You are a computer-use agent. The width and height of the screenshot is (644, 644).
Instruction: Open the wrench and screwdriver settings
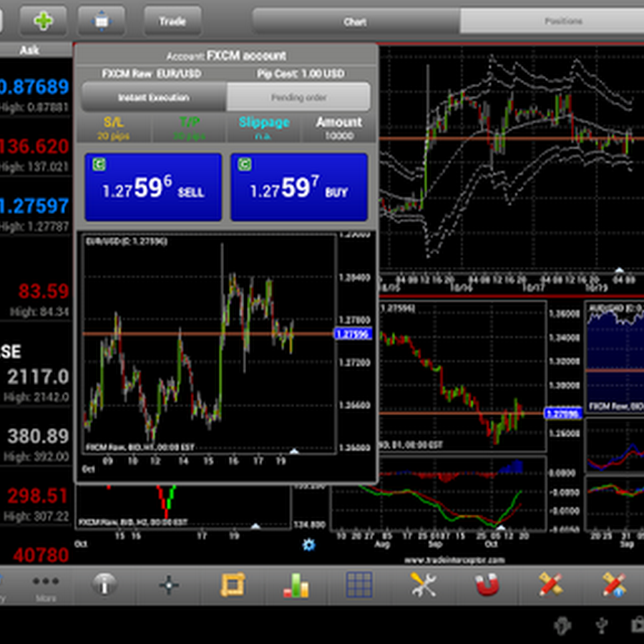(423, 585)
